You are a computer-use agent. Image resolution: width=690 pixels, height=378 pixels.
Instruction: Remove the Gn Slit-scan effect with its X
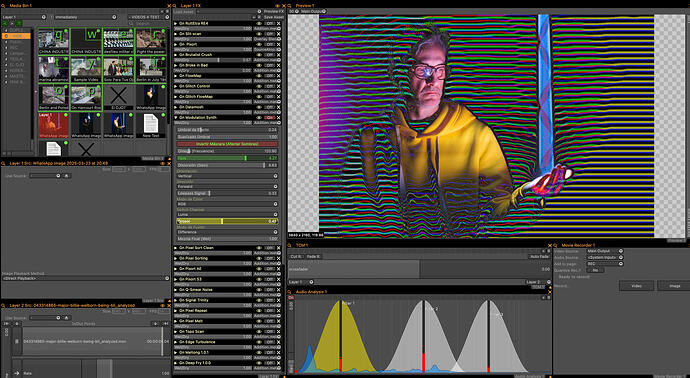[x=278, y=33]
